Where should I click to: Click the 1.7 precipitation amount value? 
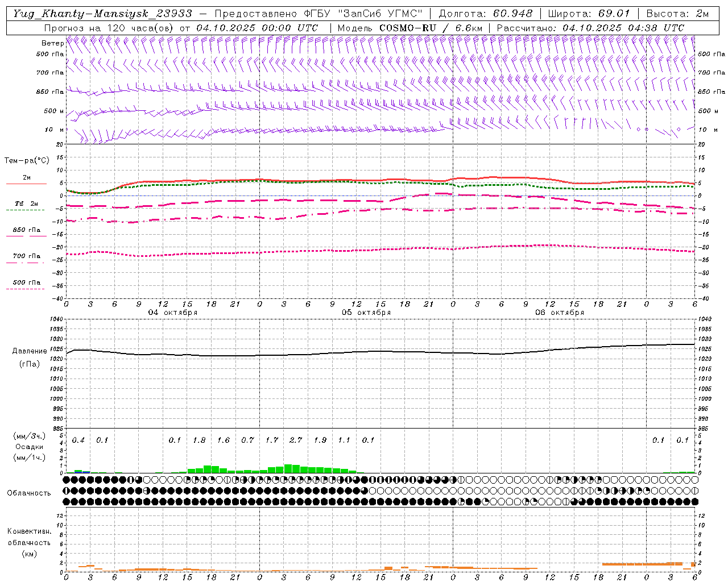point(272,440)
